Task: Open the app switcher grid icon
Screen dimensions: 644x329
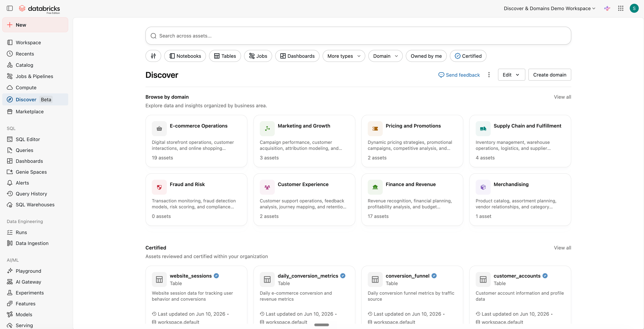Action: click(621, 8)
